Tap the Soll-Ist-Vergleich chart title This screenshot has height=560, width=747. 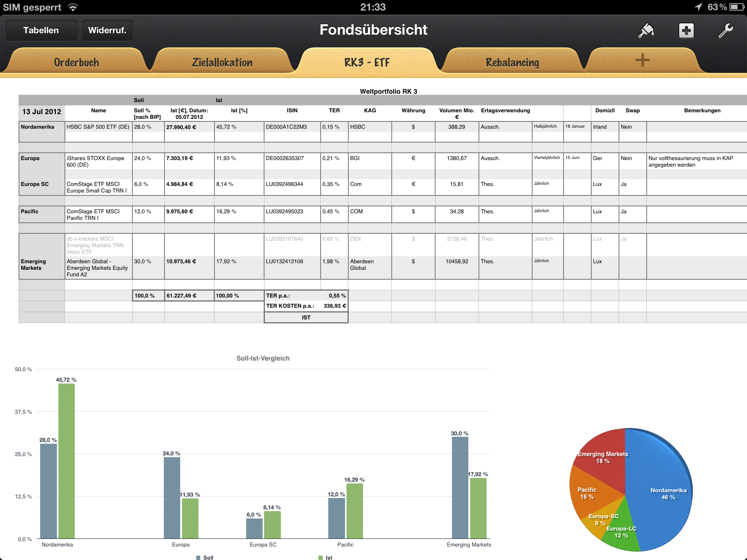(263, 358)
